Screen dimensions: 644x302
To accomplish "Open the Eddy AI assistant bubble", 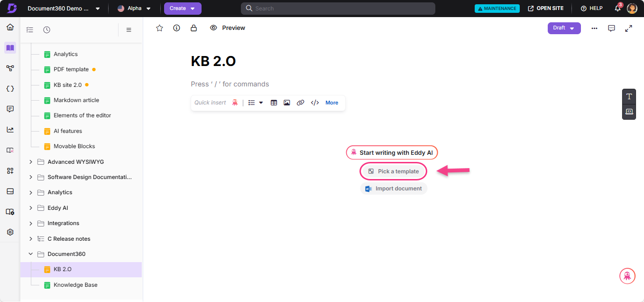I will tap(627, 276).
